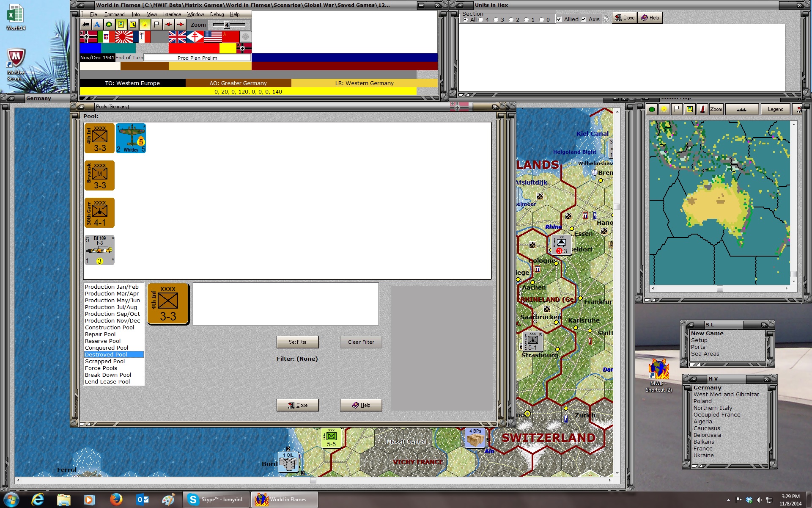Open Firefox from the taskbar
This screenshot has height=508, width=812.
[x=116, y=500]
